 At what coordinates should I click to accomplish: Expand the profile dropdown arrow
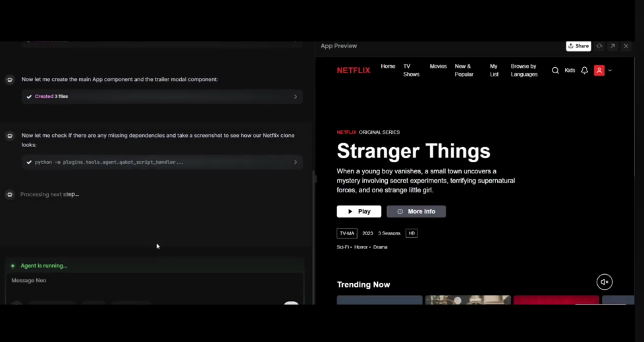tap(610, 71)
